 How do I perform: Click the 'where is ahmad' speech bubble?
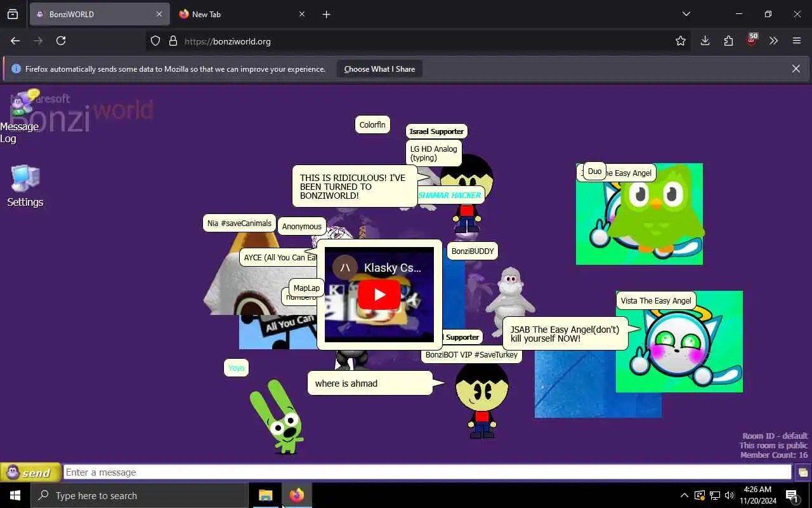click(x=370, y=383)
